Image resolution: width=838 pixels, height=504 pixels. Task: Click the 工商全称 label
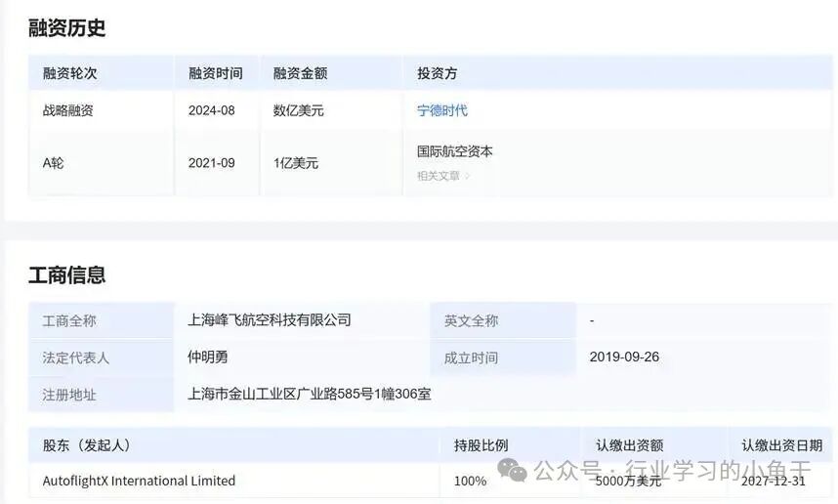(x=69, y=320)
